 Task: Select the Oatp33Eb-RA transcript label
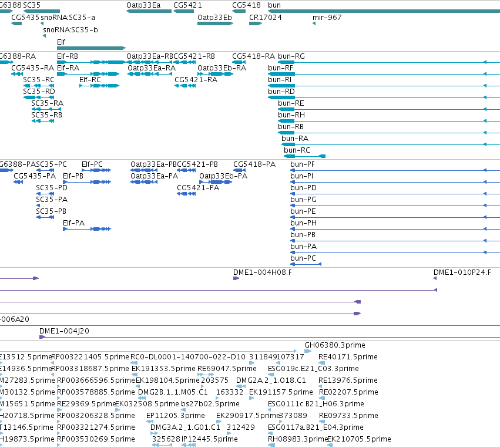tap(222, 68)
